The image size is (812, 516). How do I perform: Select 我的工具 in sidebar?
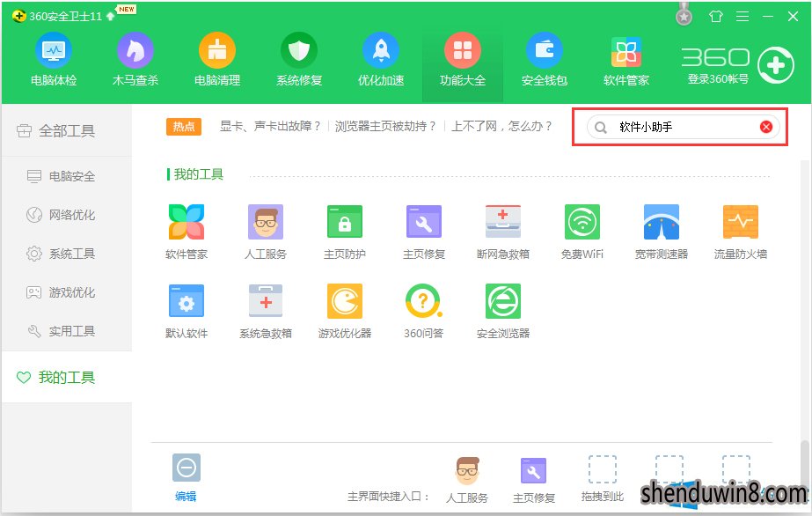pyautogui.click(x=66, y=377)
